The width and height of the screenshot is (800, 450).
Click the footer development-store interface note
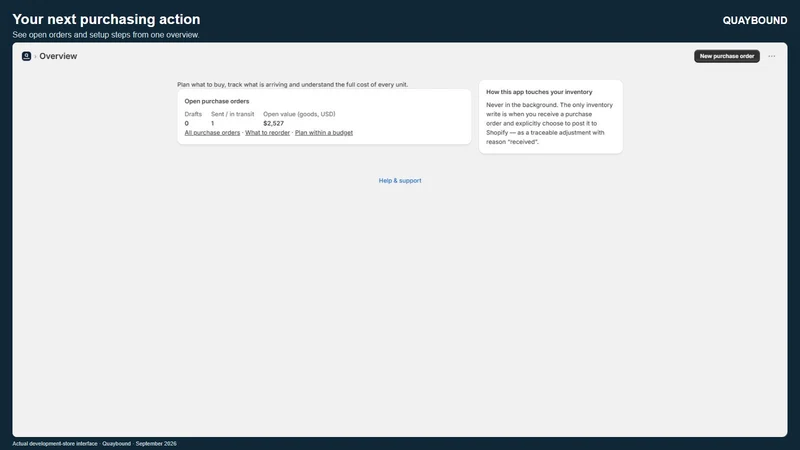click(94, 443)
